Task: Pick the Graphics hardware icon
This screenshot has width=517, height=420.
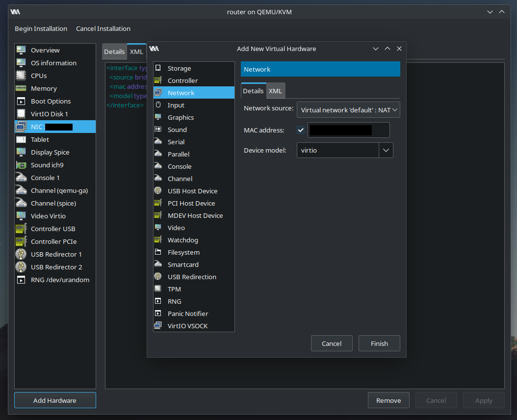Action: (x=158, y=117)
